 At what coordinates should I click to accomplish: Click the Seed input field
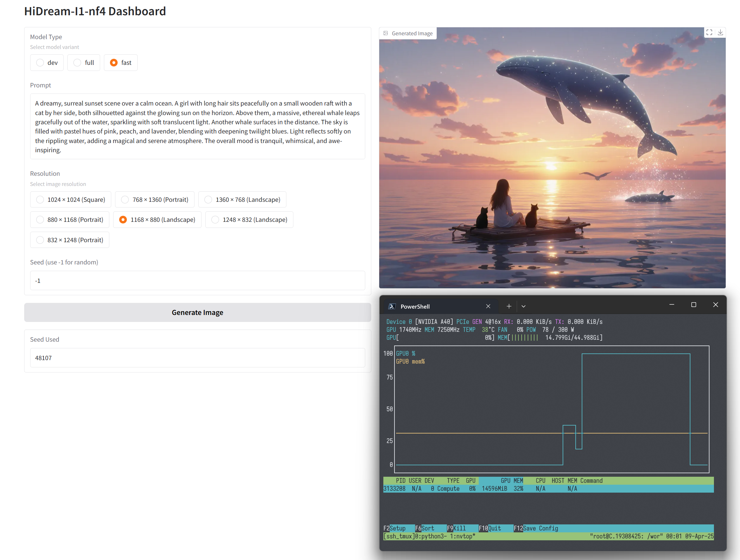(x=197, y=281)
